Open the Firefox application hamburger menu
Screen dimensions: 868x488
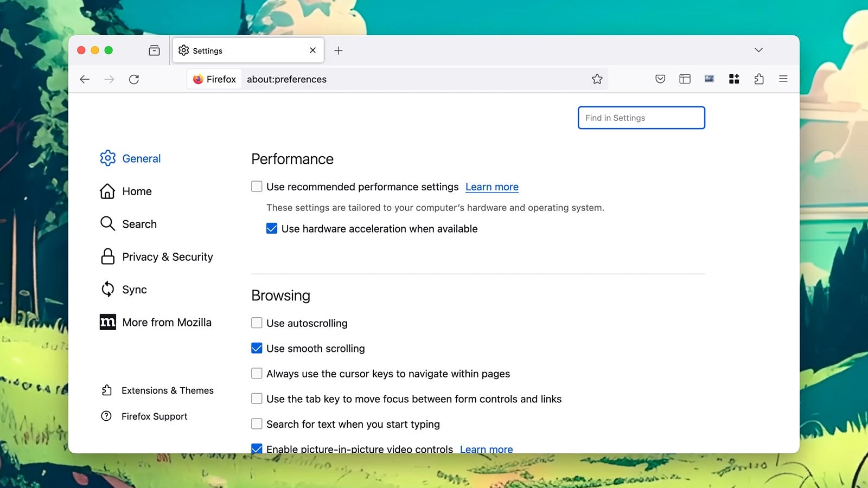point(783,79)
